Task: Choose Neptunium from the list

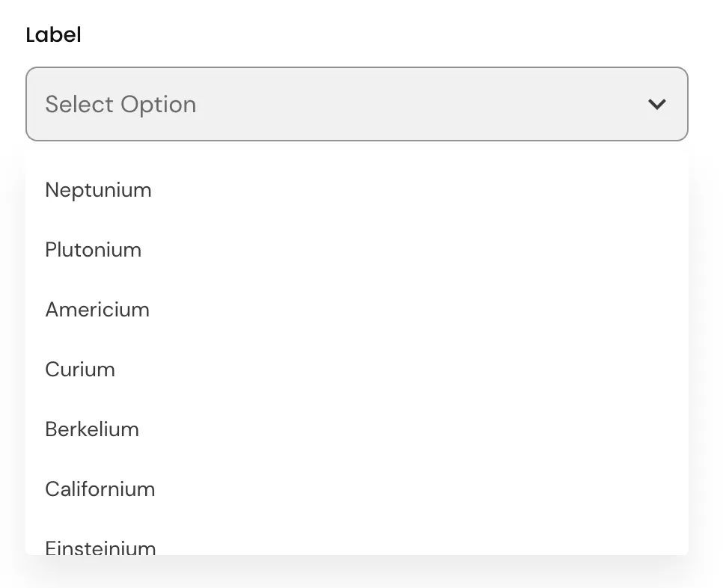Action: [x=98, y=190]
